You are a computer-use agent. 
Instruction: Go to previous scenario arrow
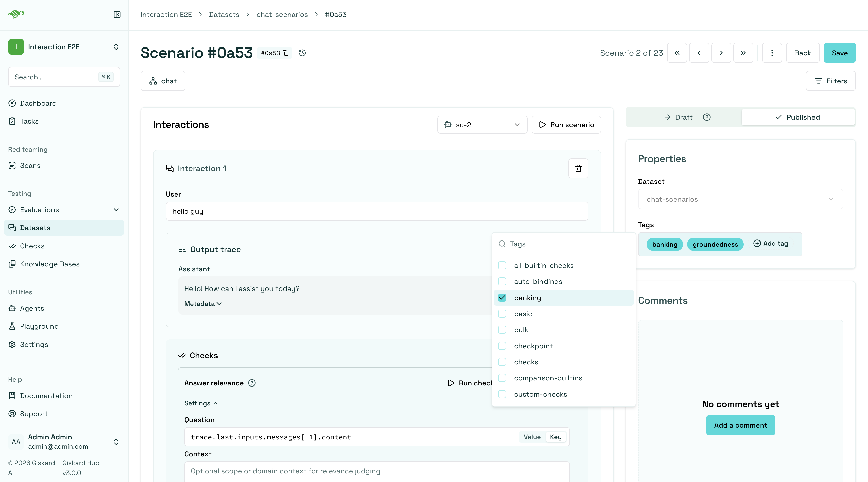tap(699, 53)
